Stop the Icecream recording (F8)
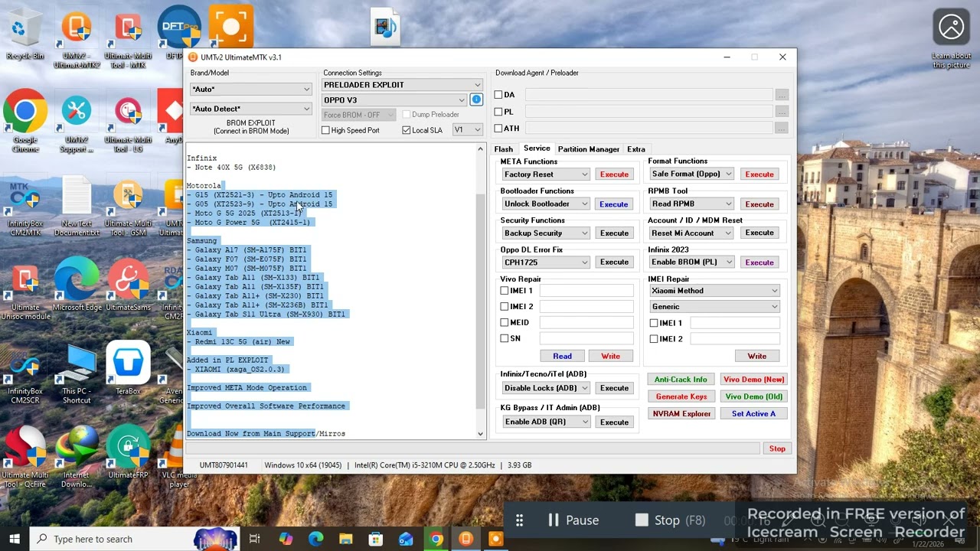This screenshot has height=551, width=980. coord(671,520)
